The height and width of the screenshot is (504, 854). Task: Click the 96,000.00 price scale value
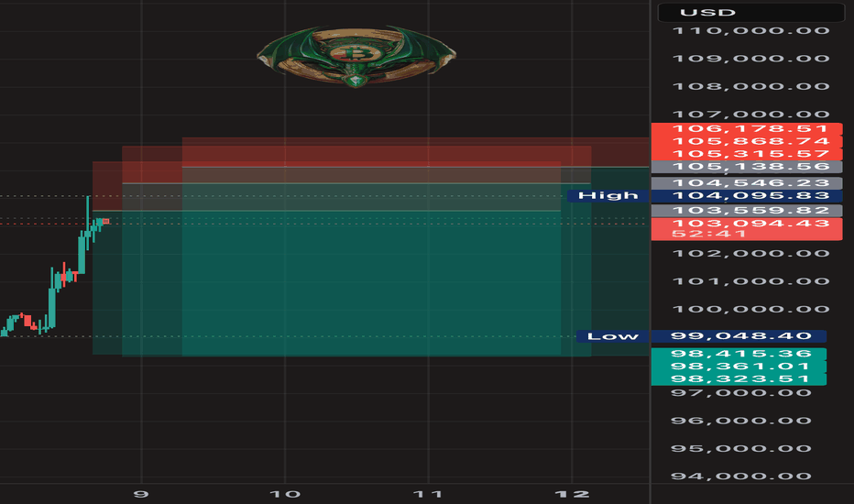click(x=741, y=421)
